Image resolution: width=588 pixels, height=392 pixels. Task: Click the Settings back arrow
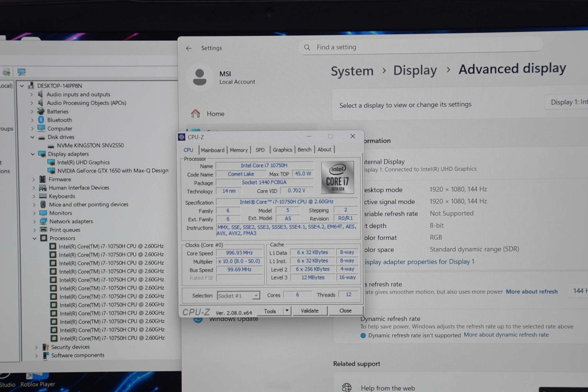pos(189,48)
